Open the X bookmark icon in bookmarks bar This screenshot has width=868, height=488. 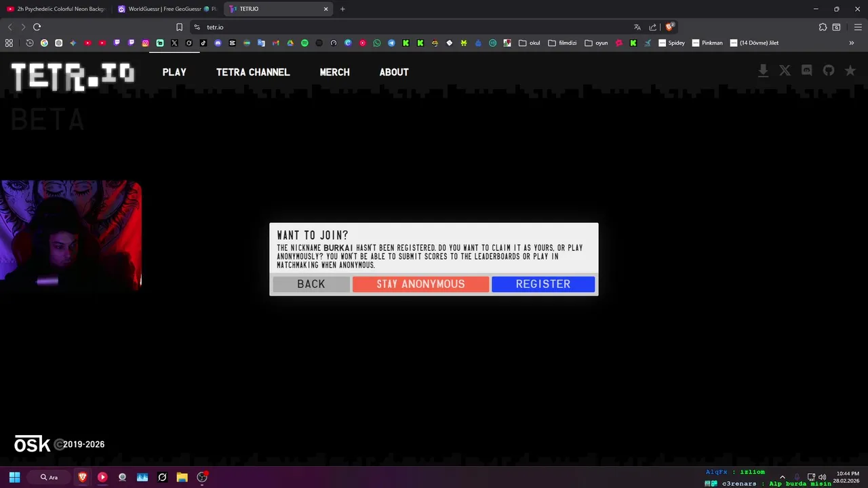[x=174, y=43]
